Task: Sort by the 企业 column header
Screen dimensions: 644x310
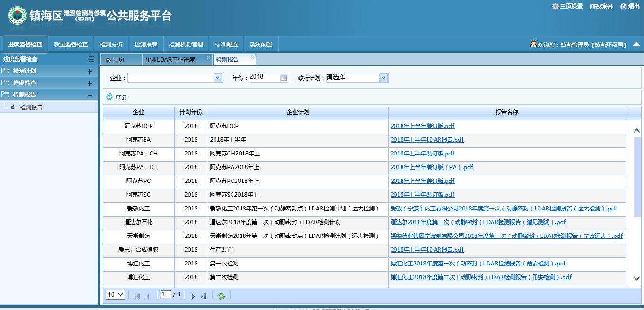Action: tap(139, 113)
